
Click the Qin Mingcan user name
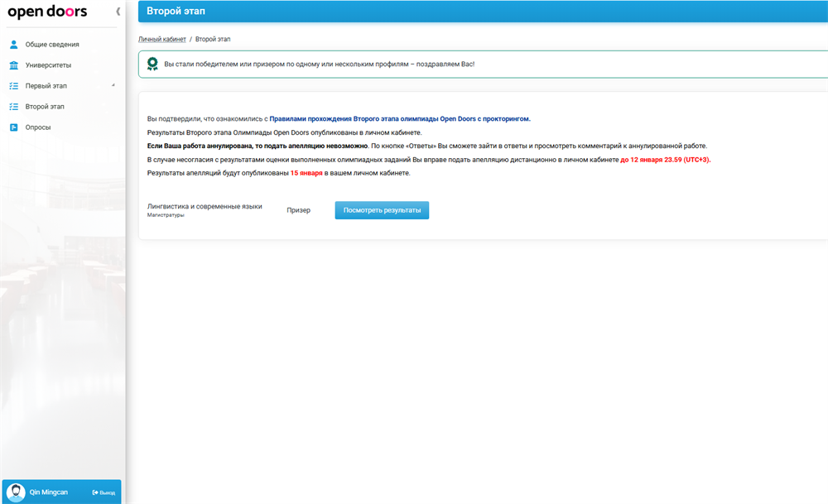[49, 492]
